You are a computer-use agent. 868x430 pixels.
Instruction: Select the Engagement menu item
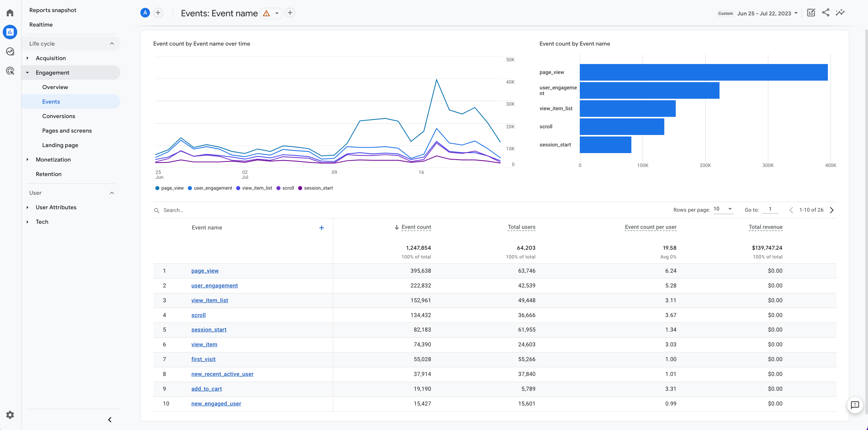click(53, 72)
